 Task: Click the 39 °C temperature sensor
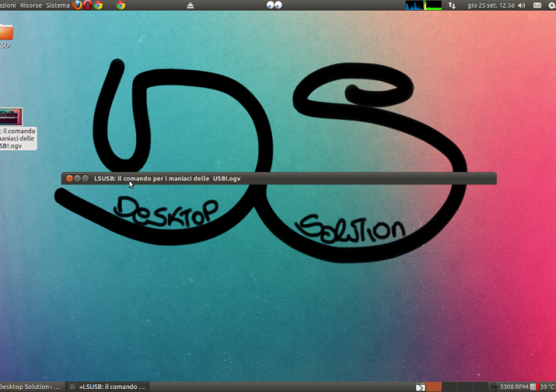point(543,387)
